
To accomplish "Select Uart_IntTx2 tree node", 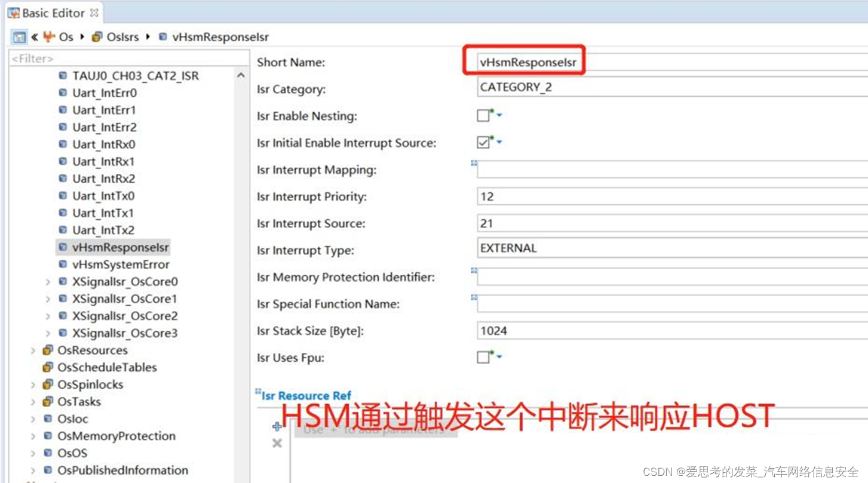I will [x=104, y=230].
